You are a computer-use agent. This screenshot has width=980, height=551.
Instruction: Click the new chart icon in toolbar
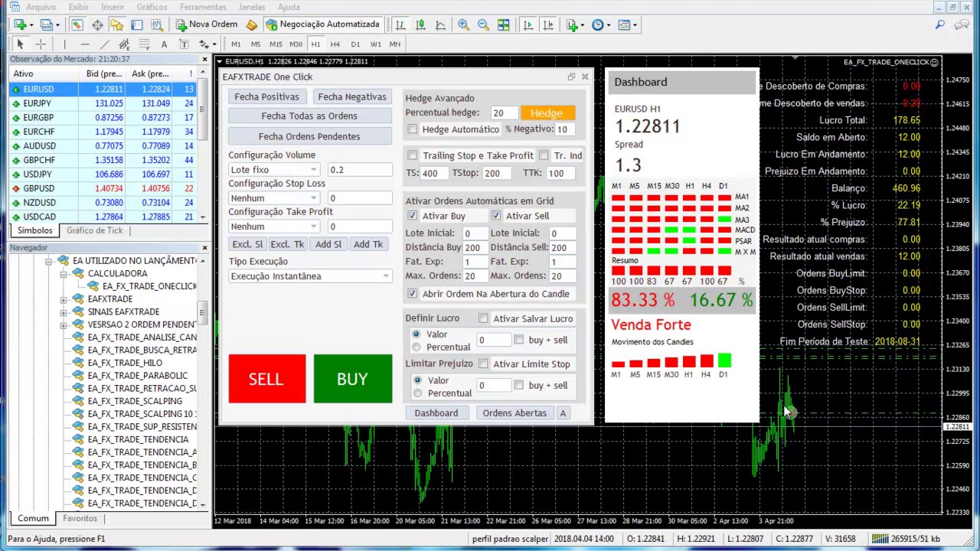20,24
